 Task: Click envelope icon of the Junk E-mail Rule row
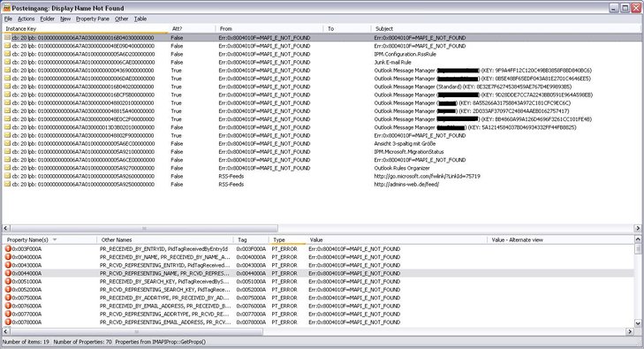coord(7,62)
